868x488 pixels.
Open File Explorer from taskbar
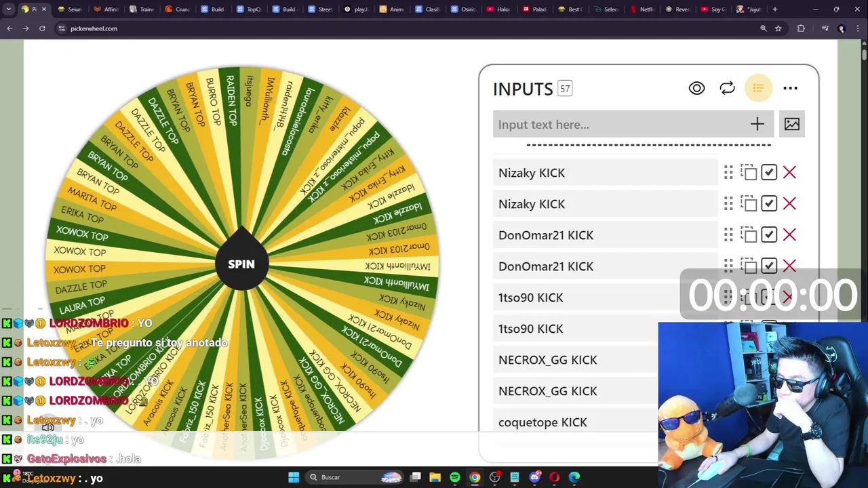(435, 477)
